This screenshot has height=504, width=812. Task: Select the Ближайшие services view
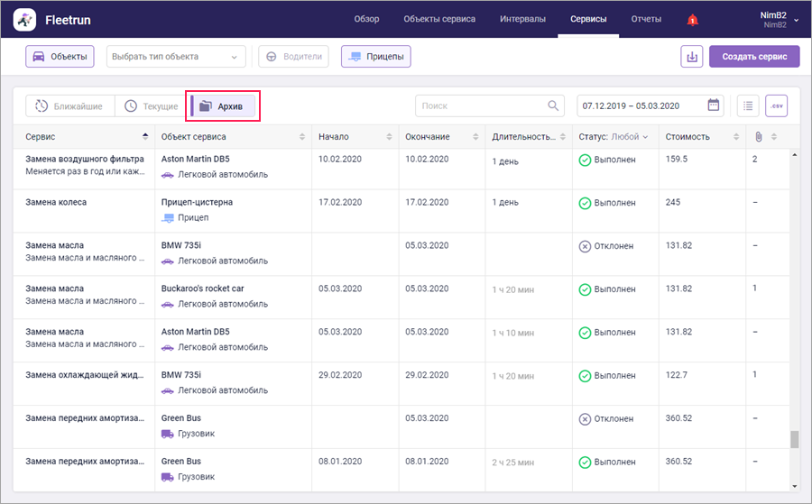click(x=69, y=106)
